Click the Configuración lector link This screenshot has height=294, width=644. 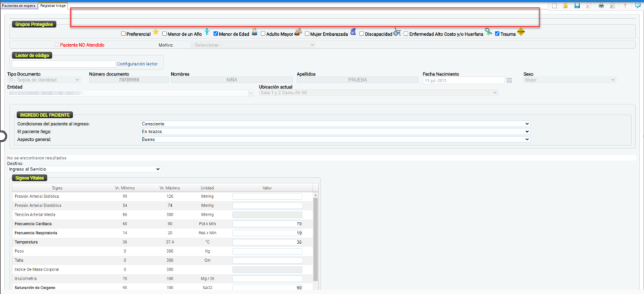pyautogui.click(x=137, y=64)
